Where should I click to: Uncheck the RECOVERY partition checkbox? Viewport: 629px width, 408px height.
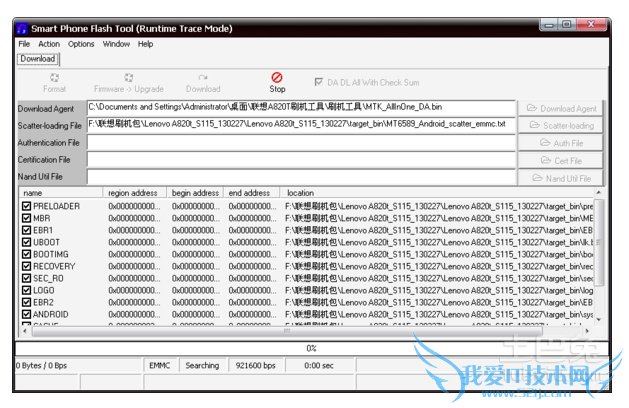coord(27,266)
